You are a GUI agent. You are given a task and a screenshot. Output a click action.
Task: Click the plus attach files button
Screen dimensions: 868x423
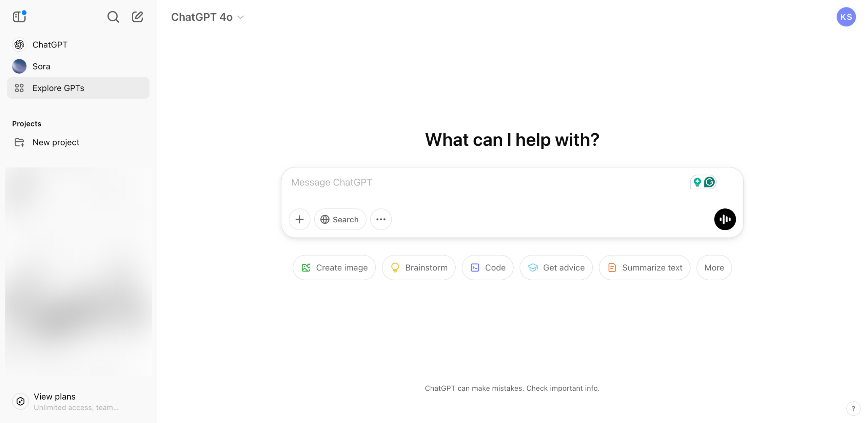pyautogui.click(x=299, y=219)
